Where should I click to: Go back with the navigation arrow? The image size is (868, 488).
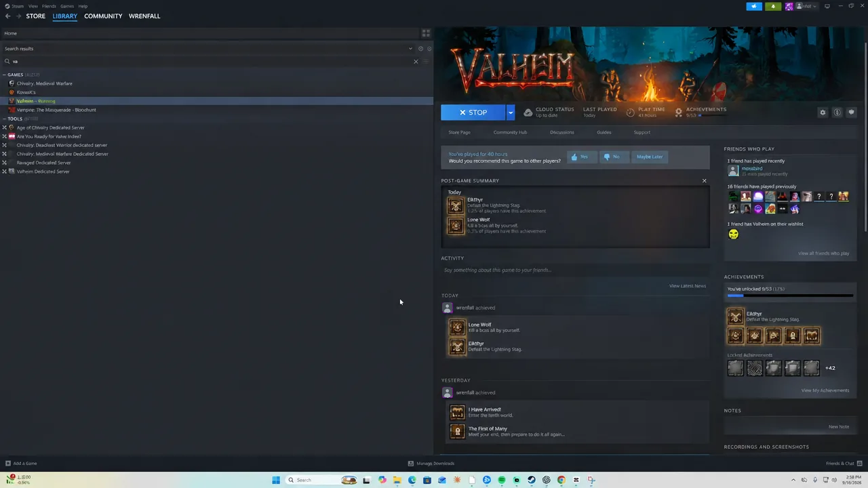8,16
